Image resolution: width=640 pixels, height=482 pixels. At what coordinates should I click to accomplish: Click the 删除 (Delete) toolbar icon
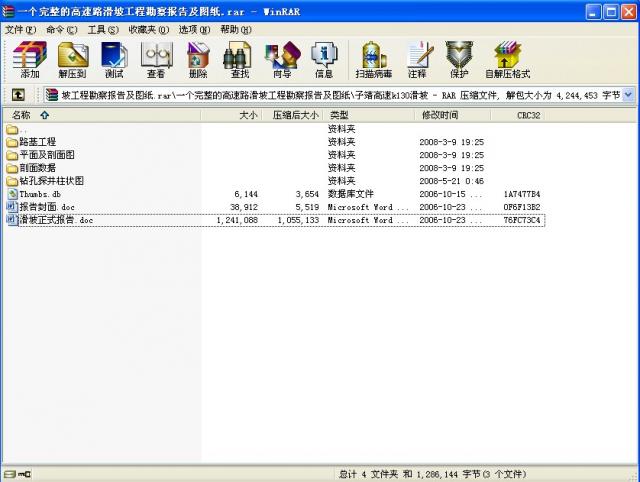pyautogui.click(x=198, y=58)
